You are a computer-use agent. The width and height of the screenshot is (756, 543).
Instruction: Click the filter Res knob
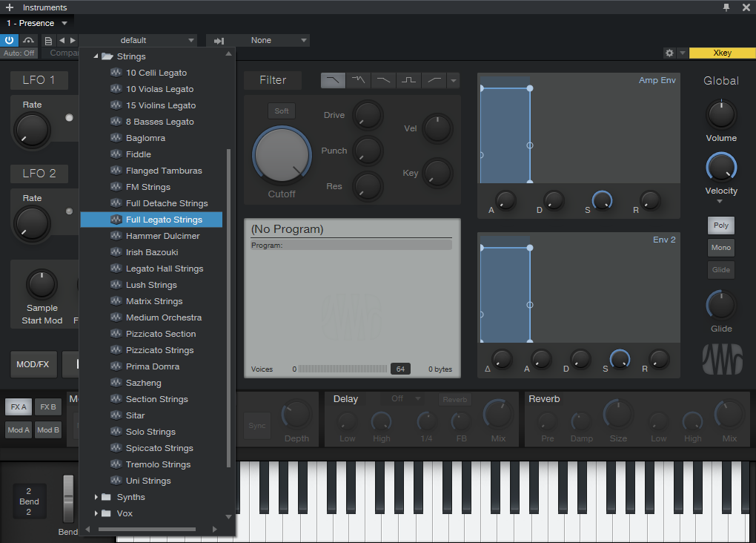368,186
